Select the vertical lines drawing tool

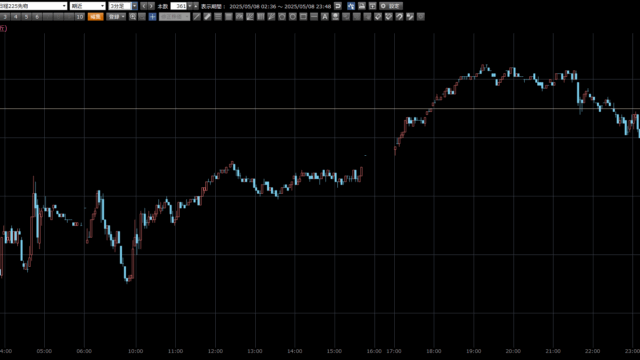pyautogui.click(x=260, y=17)
